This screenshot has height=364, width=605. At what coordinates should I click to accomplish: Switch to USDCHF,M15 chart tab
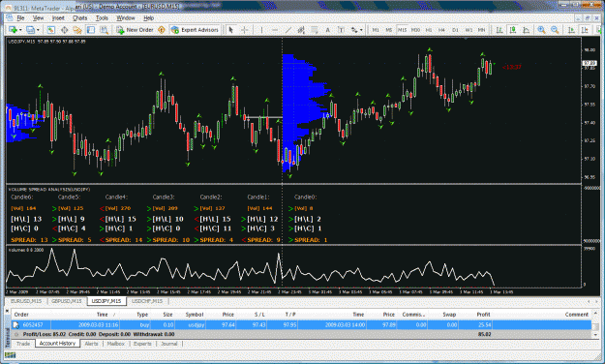[147, 301]
